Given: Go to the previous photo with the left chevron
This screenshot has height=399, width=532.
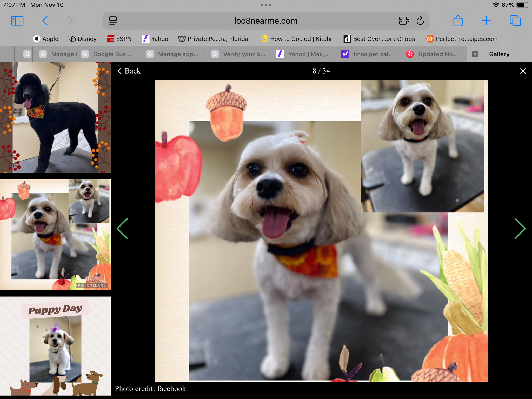Looking at the screenshot, I should [x=122, y=229].
